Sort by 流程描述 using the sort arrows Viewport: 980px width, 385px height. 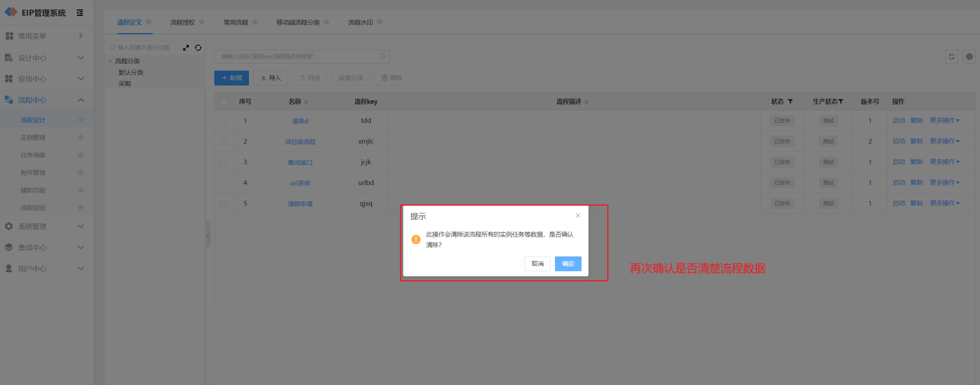point(586,102)
